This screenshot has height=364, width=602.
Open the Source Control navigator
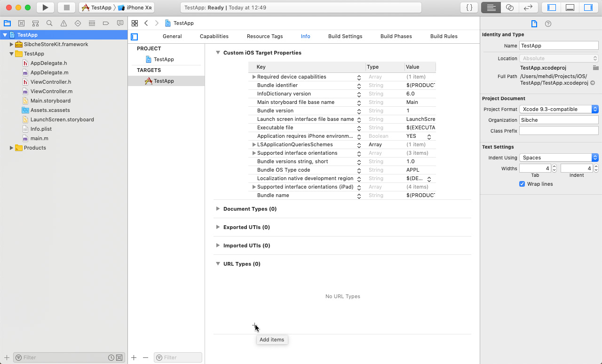21,23
